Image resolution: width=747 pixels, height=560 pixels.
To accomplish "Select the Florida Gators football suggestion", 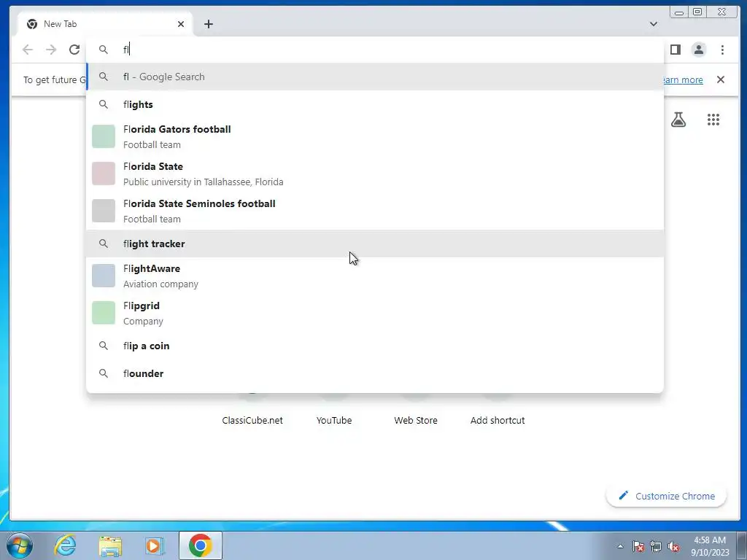I will [x=375, y=136].
